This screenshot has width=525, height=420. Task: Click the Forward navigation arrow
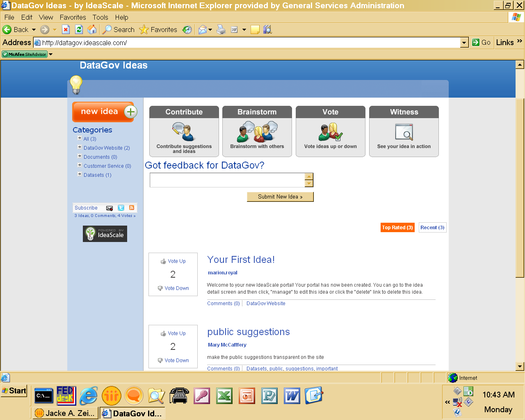tap(45, 30)
